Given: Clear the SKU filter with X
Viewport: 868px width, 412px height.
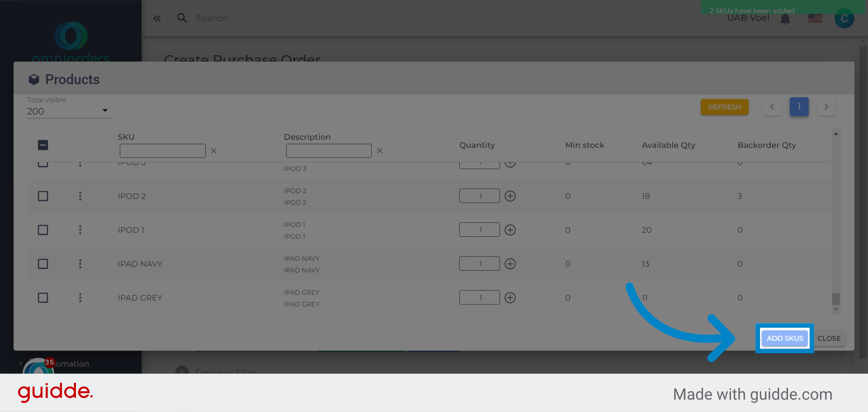Looking at the screenshot, I should (x=213, y=151).
